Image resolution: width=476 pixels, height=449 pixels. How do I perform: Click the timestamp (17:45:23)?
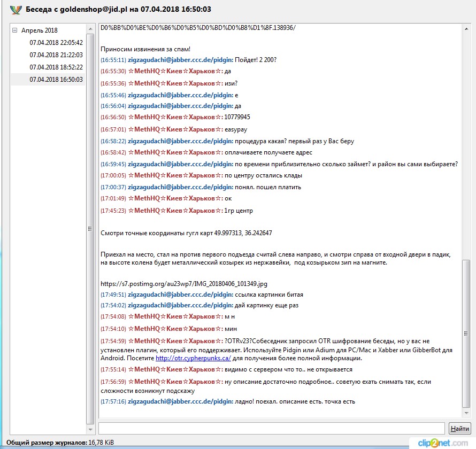pyautogui.click(x=113, y=211)
